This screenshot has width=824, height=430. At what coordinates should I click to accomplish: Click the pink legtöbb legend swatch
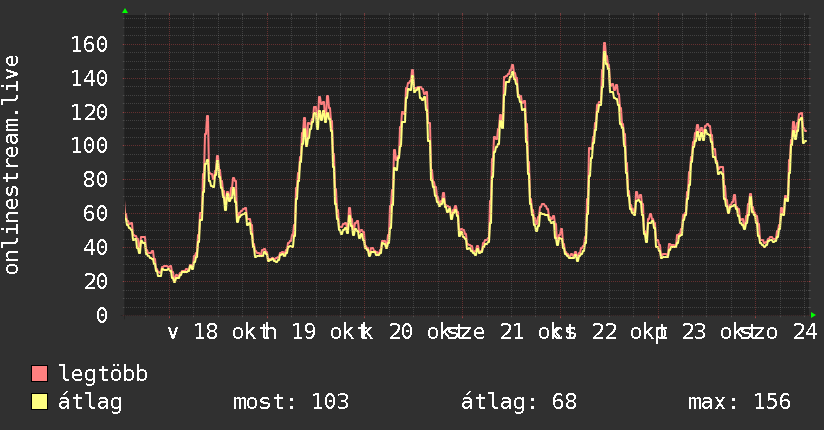point(39,374)
